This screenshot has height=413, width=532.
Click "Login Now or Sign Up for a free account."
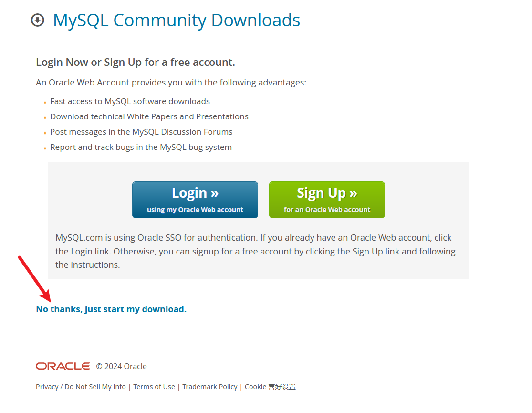pos(136,62)
